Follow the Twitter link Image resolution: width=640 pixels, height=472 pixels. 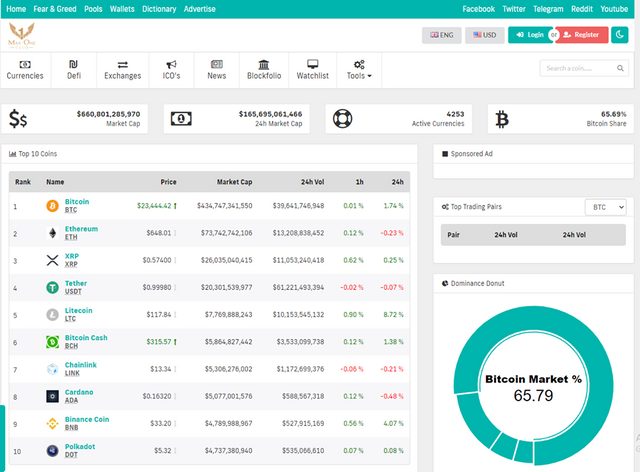pos(514,9)
